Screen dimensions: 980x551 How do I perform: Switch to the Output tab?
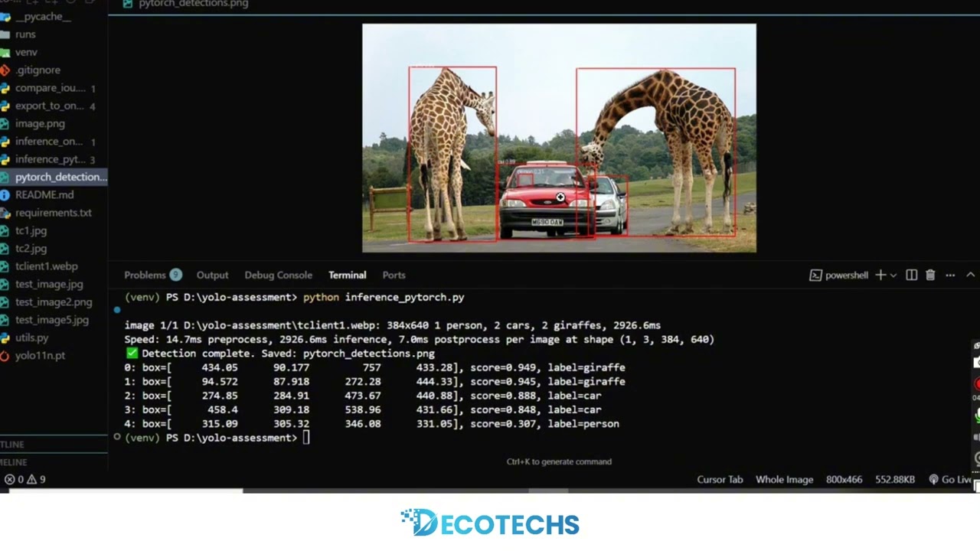pos(212,275)
